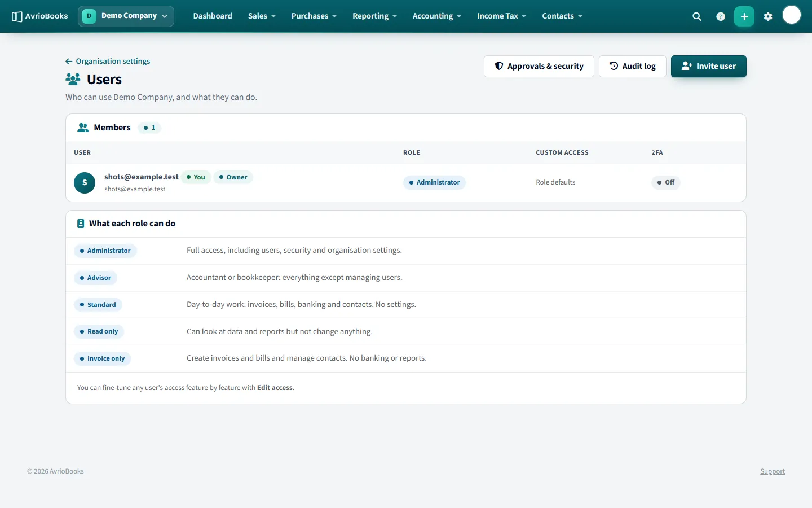Click the Members count badge showing 1
Viewport: 812px width, 508px height.
(149, 128)
